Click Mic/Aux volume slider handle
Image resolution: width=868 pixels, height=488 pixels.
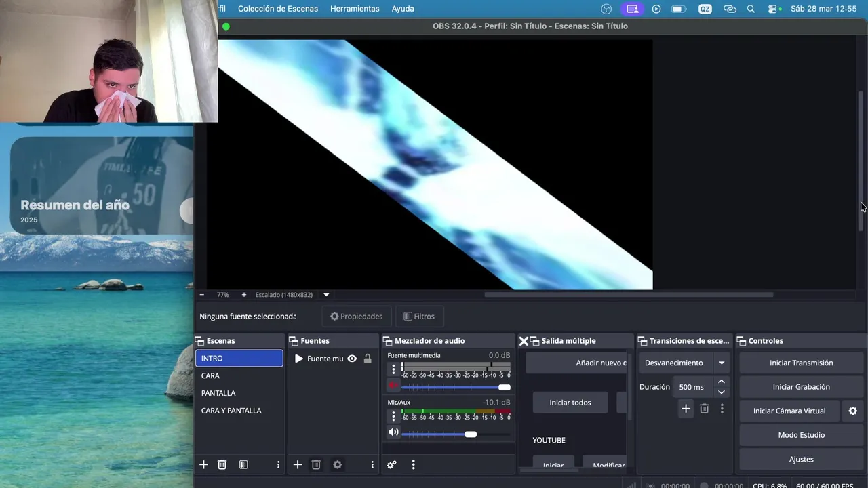[471, 434]
